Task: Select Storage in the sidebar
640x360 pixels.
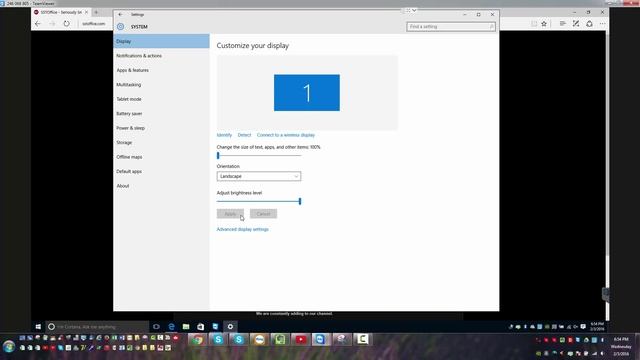Action: [162, 142]
